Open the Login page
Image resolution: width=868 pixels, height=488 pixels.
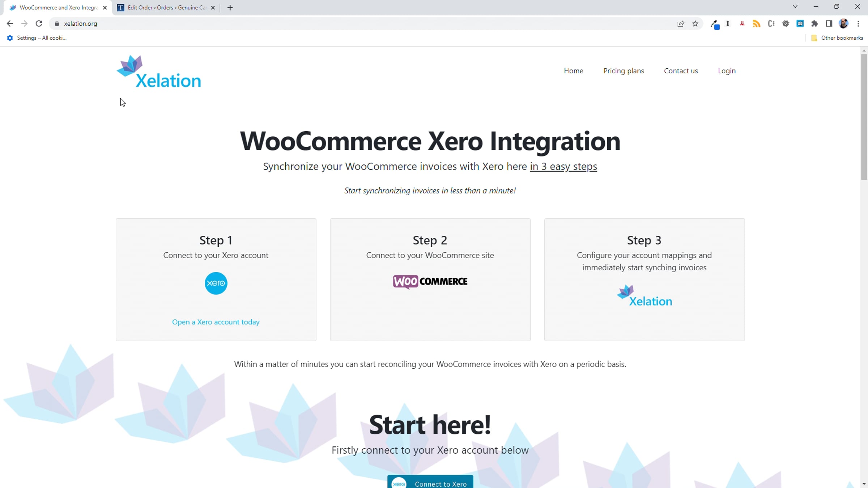tap(727, 71)
